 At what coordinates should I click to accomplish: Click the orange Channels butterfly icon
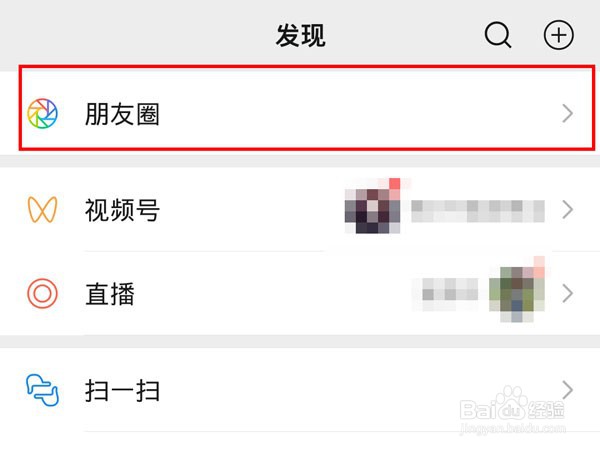pos(42,209)
